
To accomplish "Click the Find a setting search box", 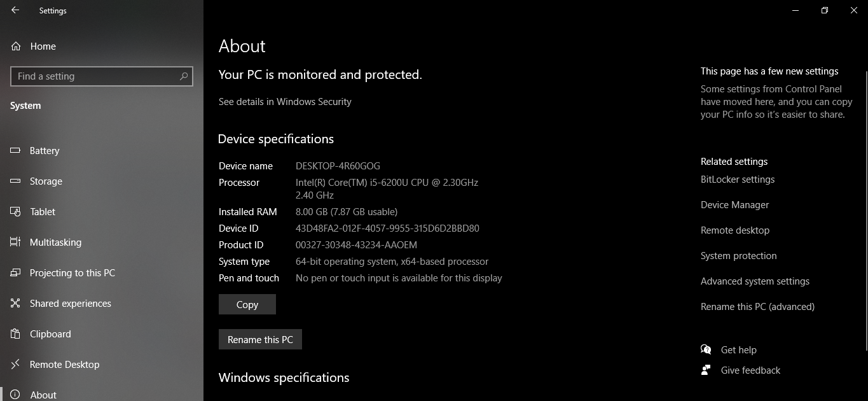I will [x=102, y=76].
